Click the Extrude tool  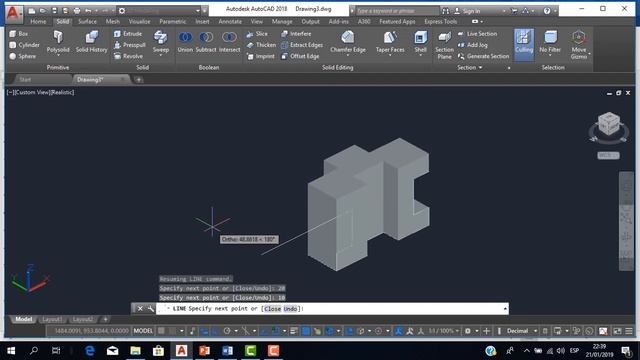128,34
